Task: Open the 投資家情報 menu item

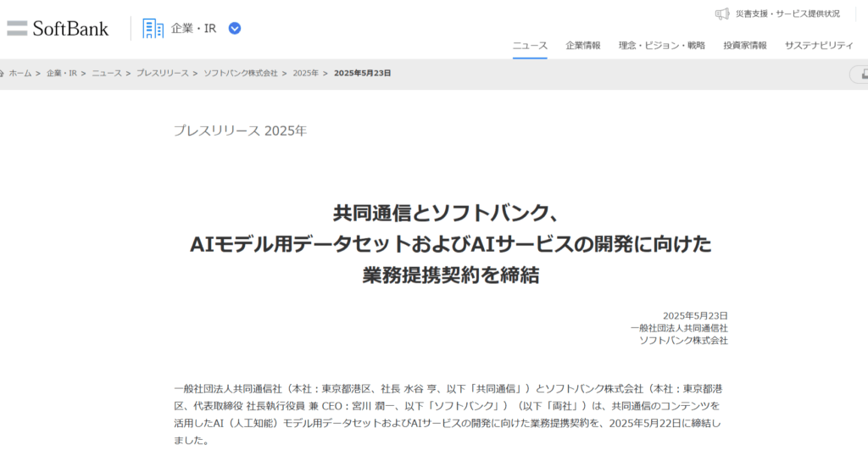Action: [x=745, y=46]
